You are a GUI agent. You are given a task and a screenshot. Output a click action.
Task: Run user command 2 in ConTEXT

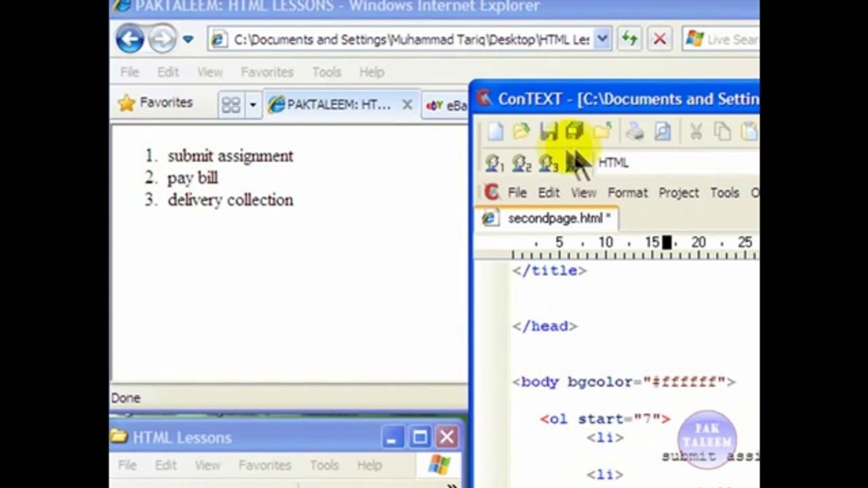[521, 163]
